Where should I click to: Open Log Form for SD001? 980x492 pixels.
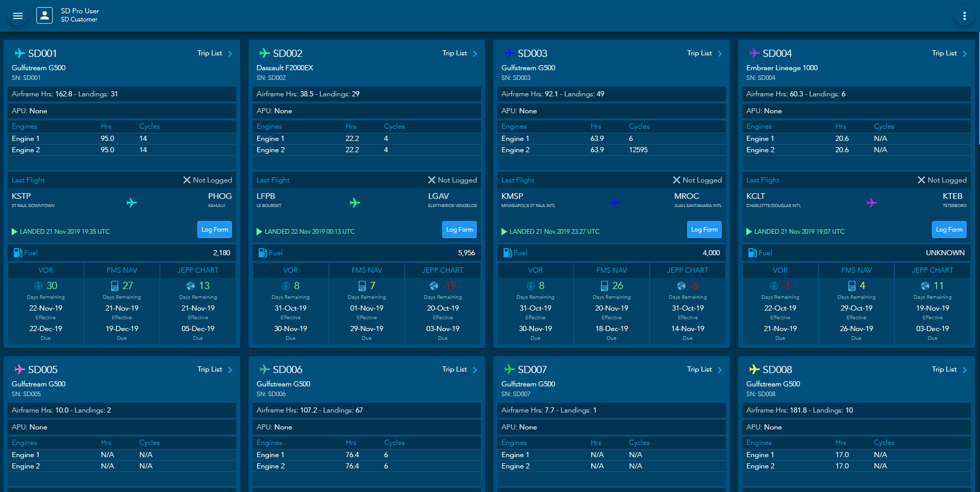pos(215,230)
